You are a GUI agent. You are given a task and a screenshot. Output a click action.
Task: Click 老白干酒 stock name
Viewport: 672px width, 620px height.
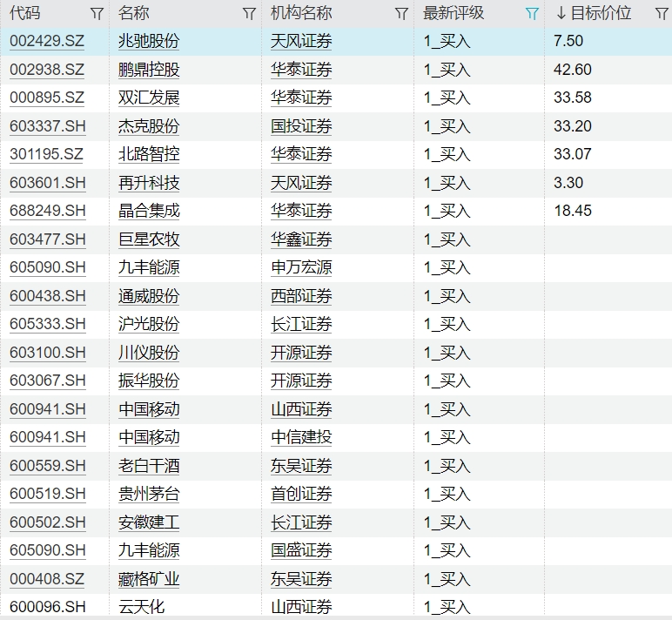149,466
